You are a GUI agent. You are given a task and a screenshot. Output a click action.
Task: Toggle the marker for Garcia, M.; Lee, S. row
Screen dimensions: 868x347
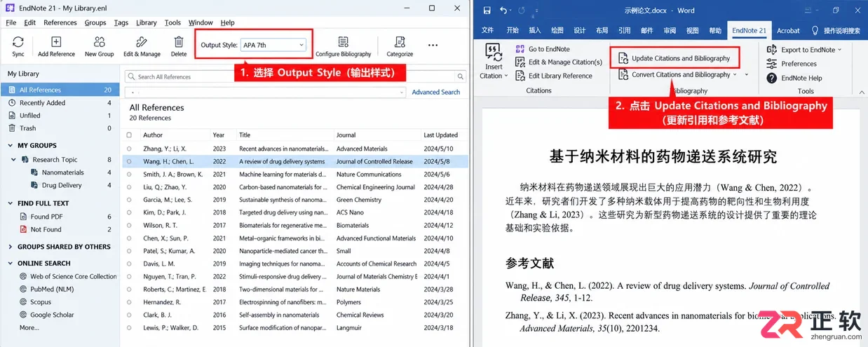click(129, 200)
